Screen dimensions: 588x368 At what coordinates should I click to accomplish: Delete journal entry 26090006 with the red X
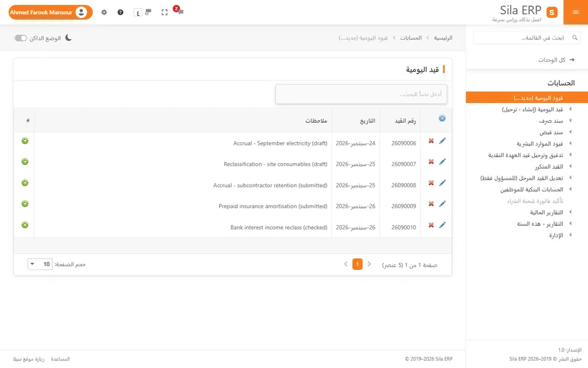click(x=431, y=141)
